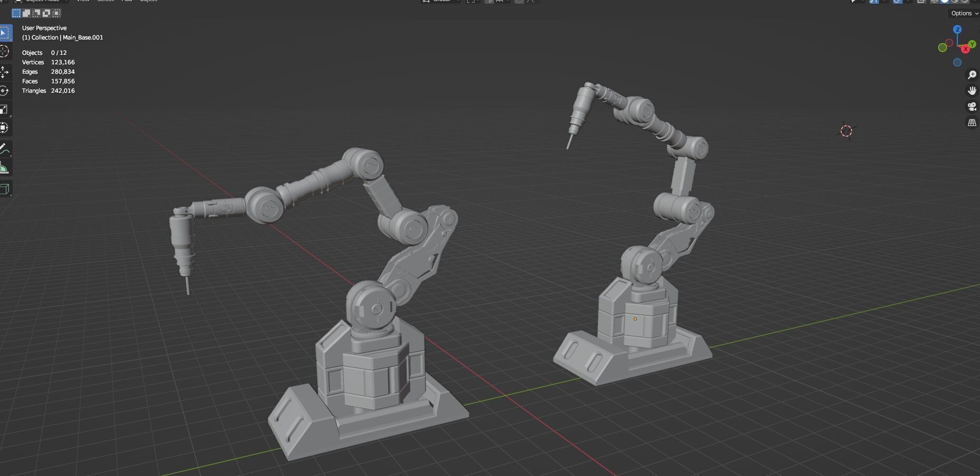Set selection mode to invert selection
Viewport: 980px width, 476px height.
click(x=46, y=13)
